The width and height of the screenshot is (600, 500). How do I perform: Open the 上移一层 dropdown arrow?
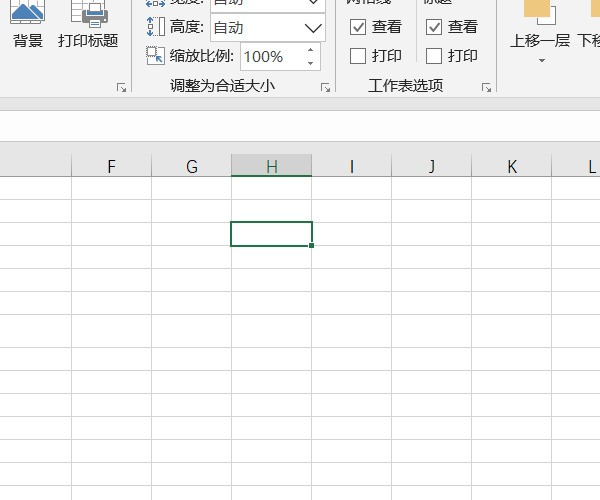click(x=541, y=61)
